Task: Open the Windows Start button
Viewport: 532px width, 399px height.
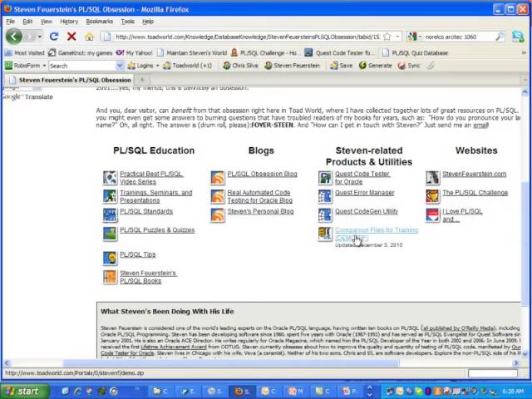Action: click(24, 392)
